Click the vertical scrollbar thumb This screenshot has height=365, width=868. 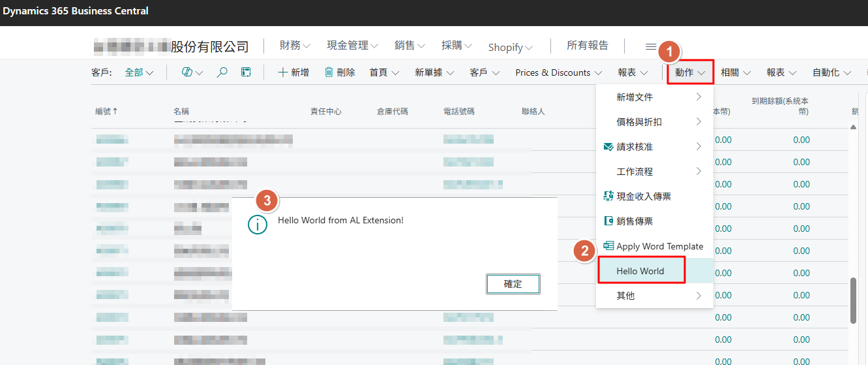[x=854, y=300]
